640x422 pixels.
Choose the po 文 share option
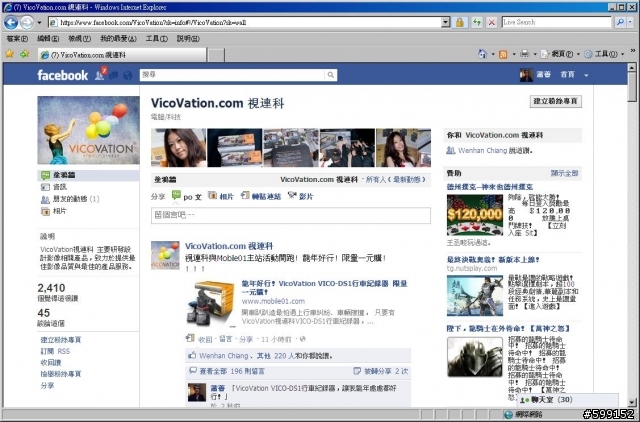coord(187,196)
